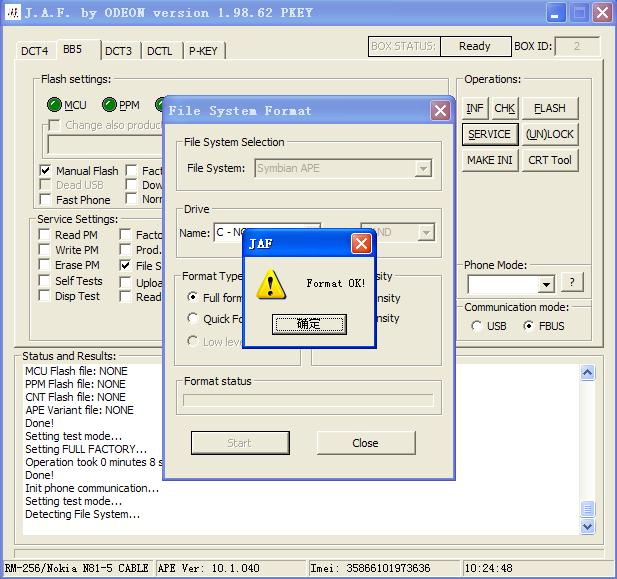Click the FLASH operation button
This screenshot has height=579, width=617.
(x=550, y=108)
